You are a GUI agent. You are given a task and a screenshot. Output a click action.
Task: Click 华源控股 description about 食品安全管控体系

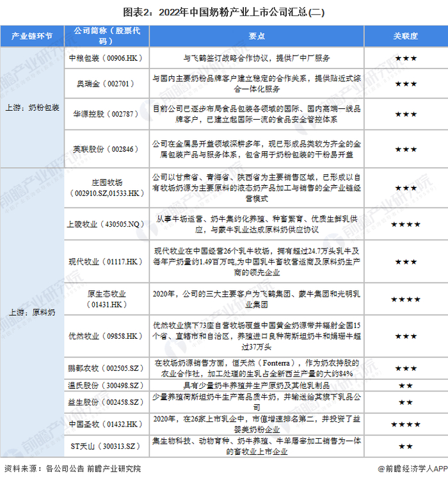coord(257,114)
